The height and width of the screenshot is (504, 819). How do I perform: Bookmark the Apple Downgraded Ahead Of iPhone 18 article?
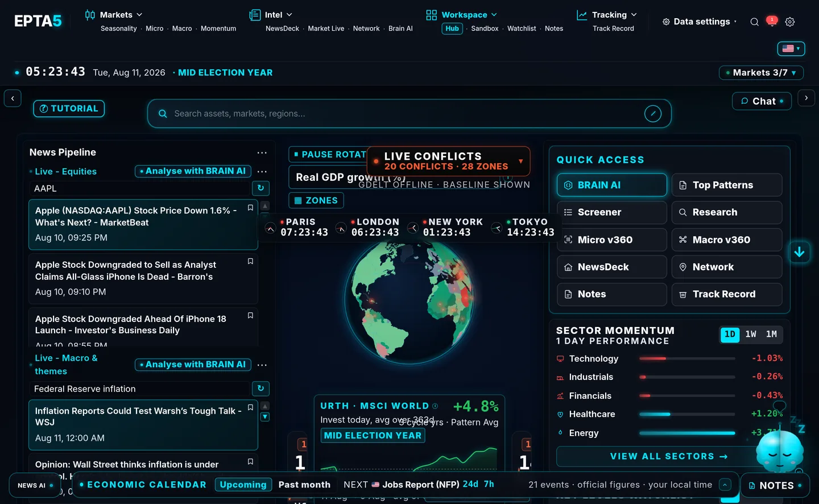click(250, 315)
